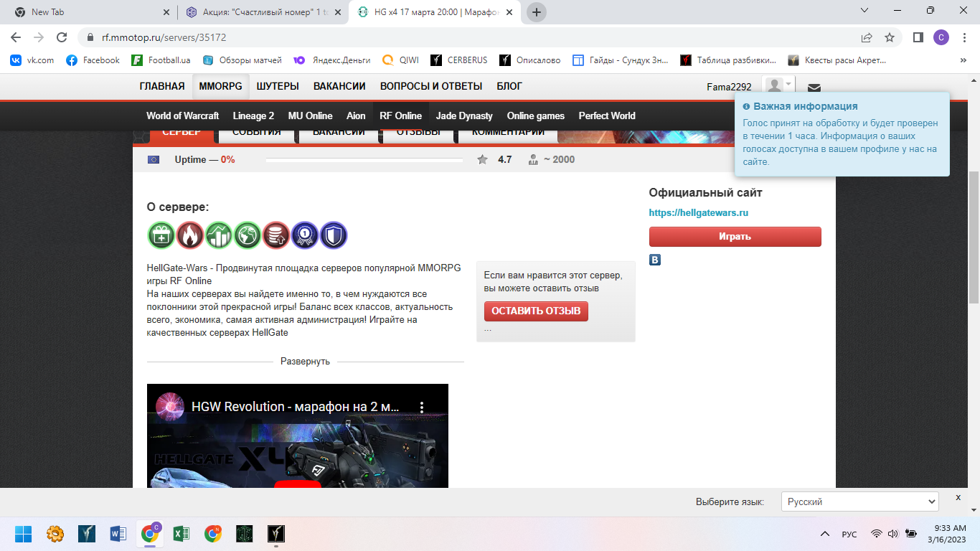The height and width of the screenshot is (551, 980).
Task: Click the EU flag icon next to Uptime
Action: point(154,159)
